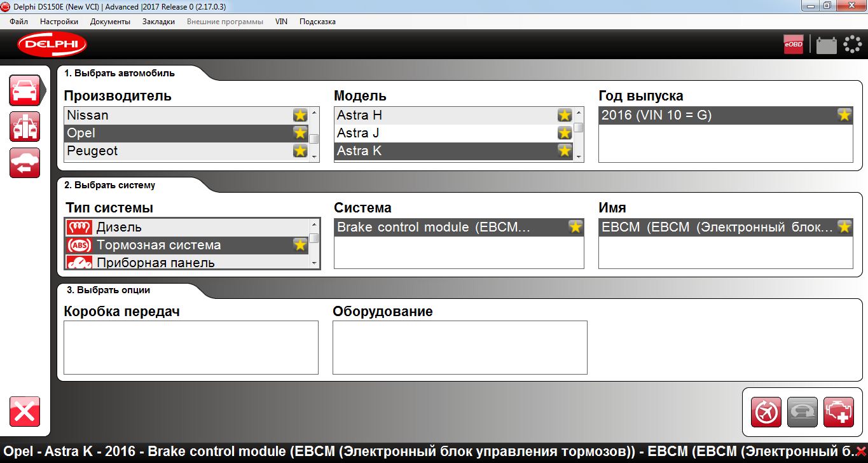Click the engine with plus diagnostic button

tap(839, 412)
